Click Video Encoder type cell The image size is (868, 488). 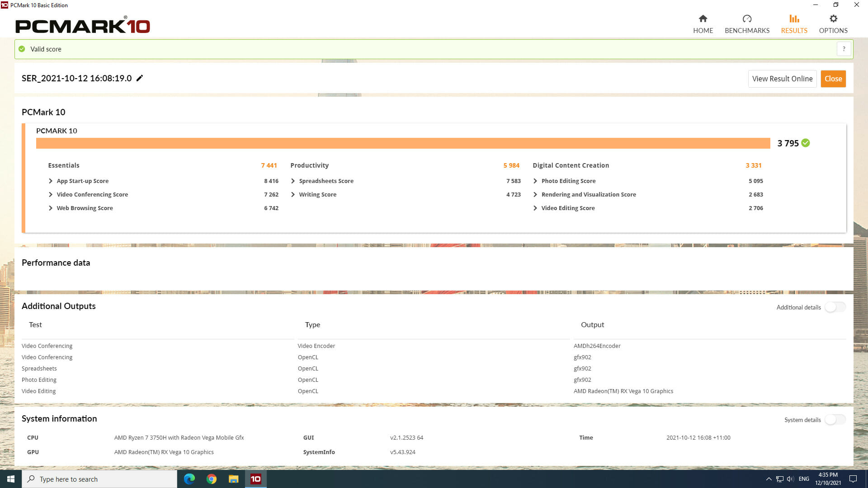tap(316, 346)
